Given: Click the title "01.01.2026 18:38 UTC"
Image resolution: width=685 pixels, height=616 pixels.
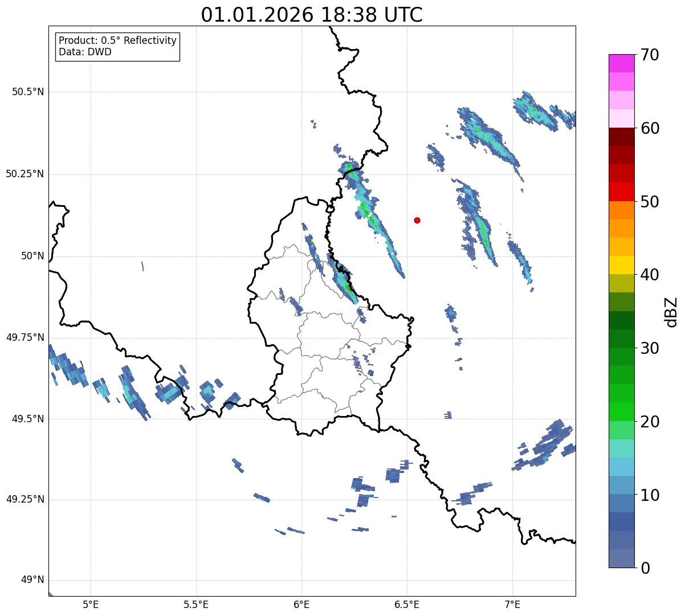Looking at the screenshot, I should 312,15.
